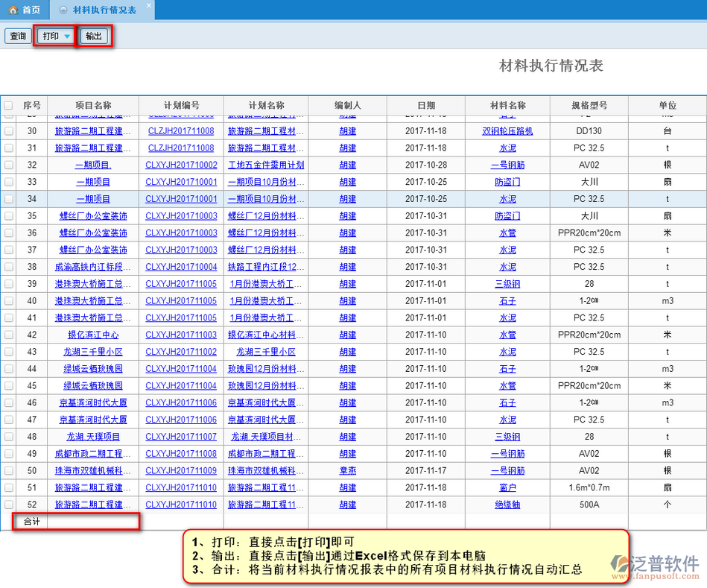Image resolution: width=707 pixels, height=588 pixels.
Task: Open plan name 工地五金件需用计划 link
Action: point(266,165)
